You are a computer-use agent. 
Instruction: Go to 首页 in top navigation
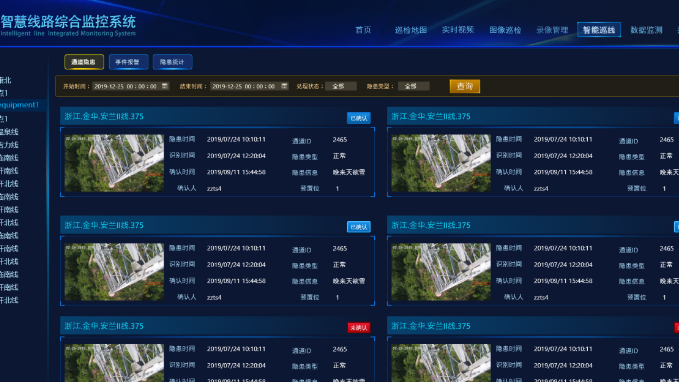[363, 30]
